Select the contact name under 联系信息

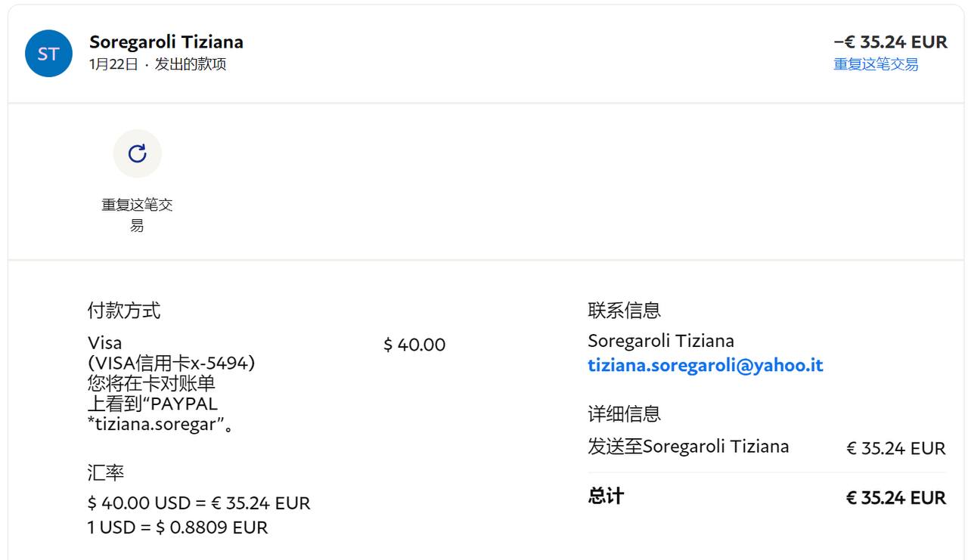(x=660, y=341)
